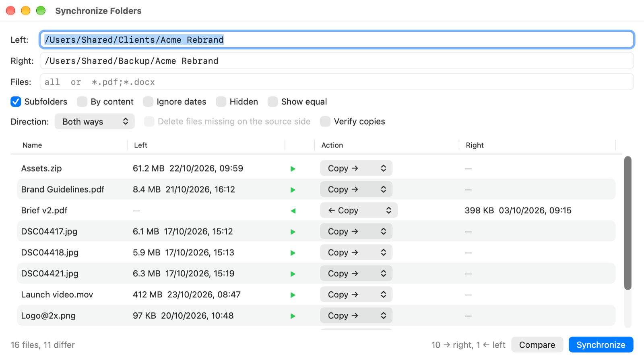The height and width of the screenshot is (363, 644).
Task: Select the Brief v2.pdf file name
Action: pyautogui.click(x=44, y=210)
